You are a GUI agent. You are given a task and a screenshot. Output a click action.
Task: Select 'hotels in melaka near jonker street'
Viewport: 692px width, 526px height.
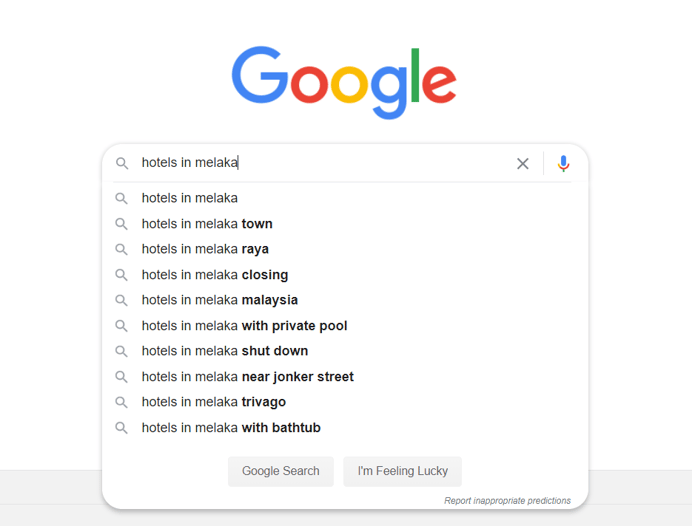point(247,377)
